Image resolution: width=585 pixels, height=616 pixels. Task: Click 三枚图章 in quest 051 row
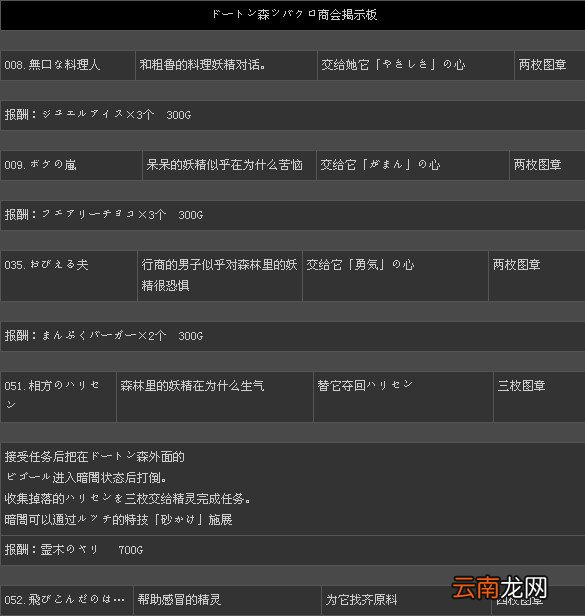(521, 386)
